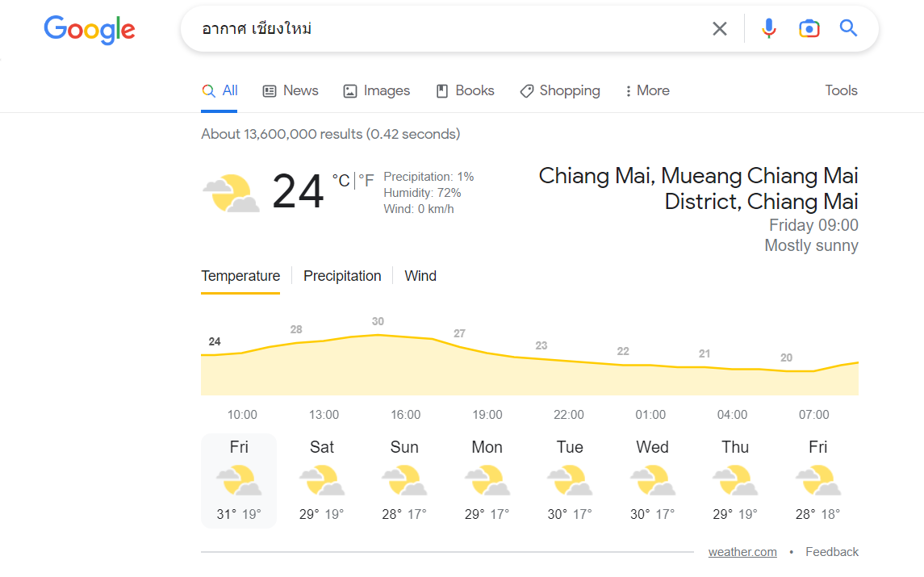Switch to the Precipitation tab
This screenshot has height=577, width=924.
[x=342, y=276]
